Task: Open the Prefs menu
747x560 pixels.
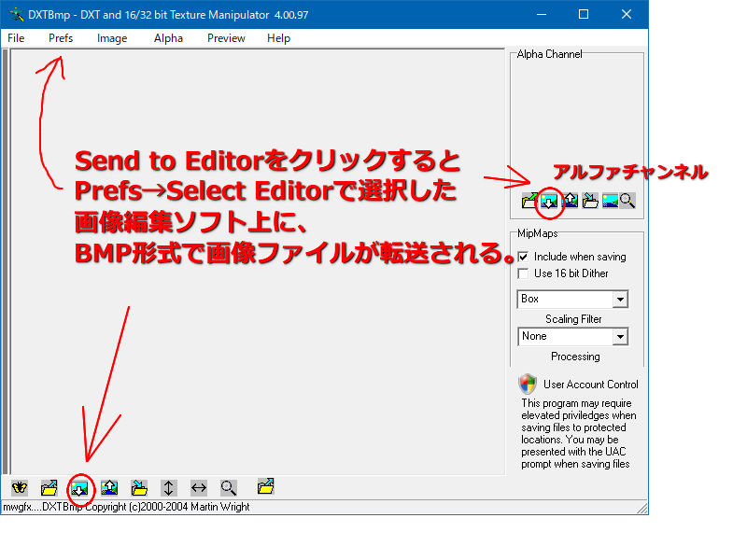Action: coord(61,38)
